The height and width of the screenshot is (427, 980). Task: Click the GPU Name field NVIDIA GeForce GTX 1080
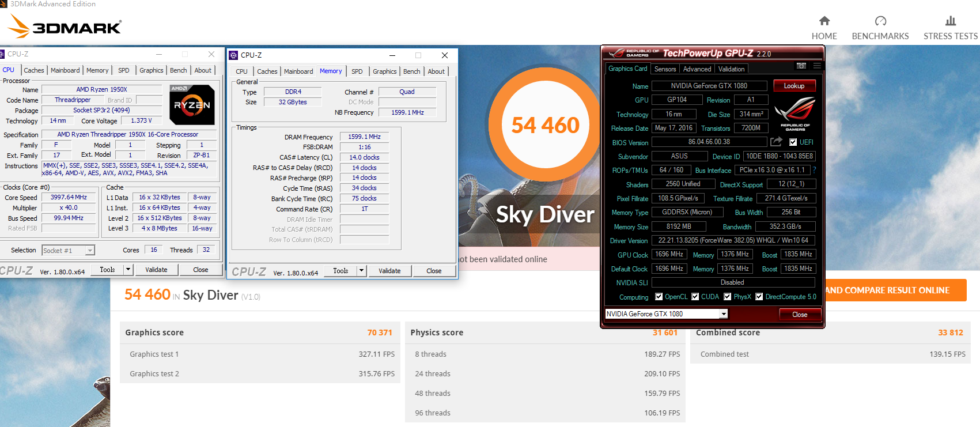point(709,86)
